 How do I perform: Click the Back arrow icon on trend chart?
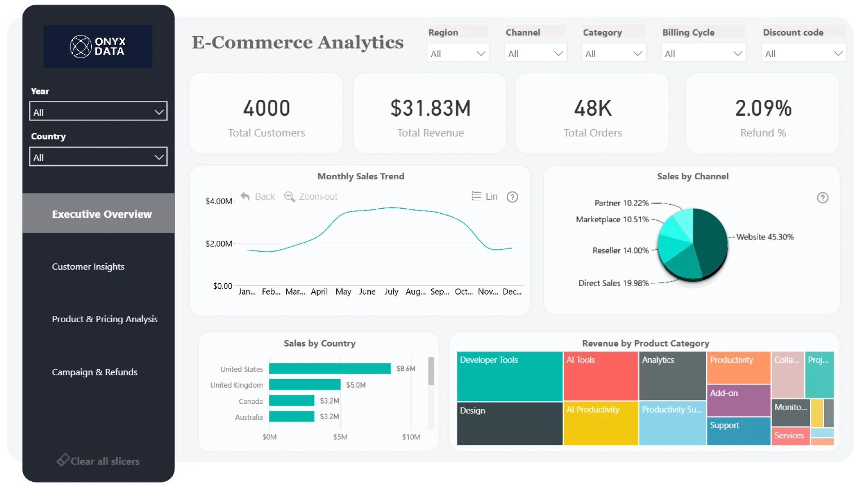coord(245,197)
